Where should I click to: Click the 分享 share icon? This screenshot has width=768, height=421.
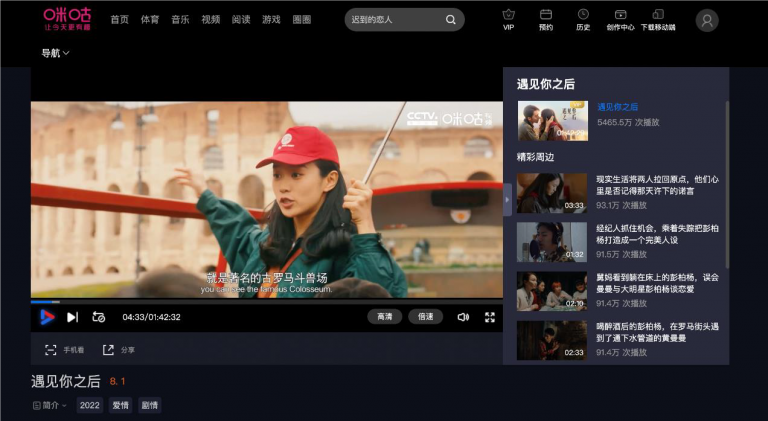click(108, 350)
